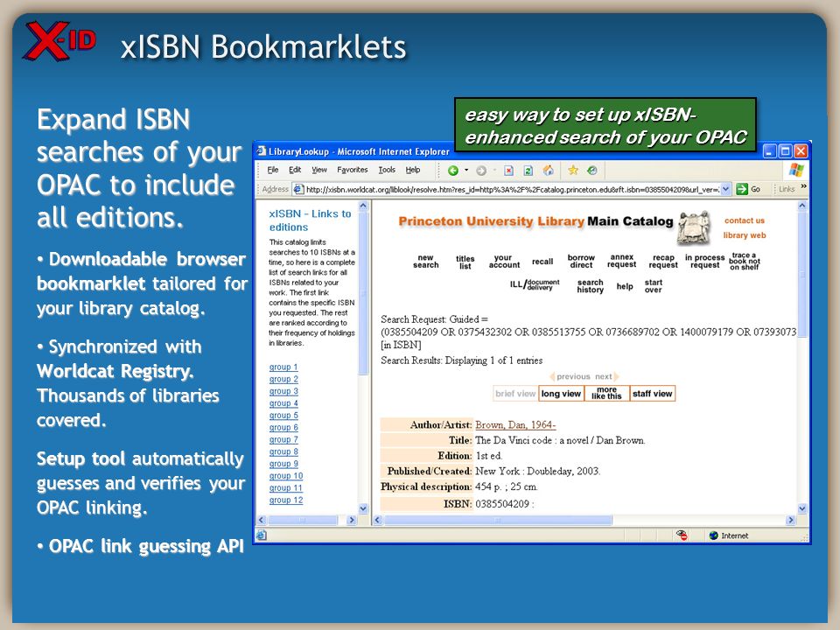
Task: Click the group 2 link
Action: click(x=283, y=379)
